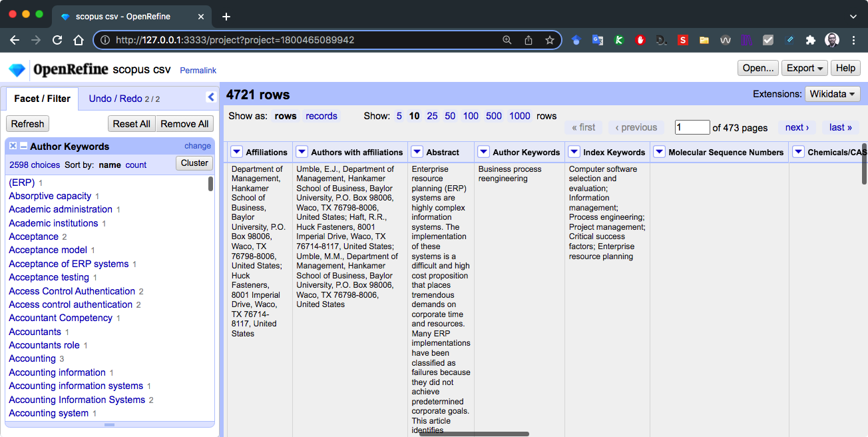
Task: Click the Cluster button
Action: tap(194, 163)
